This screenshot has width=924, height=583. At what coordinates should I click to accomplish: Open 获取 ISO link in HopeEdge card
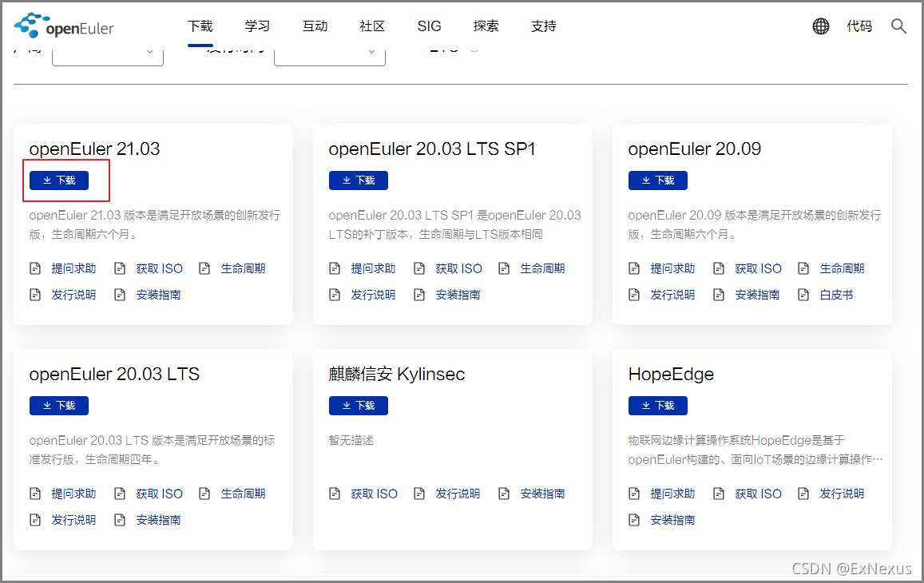pyautogui.click(x=758, y=494)
